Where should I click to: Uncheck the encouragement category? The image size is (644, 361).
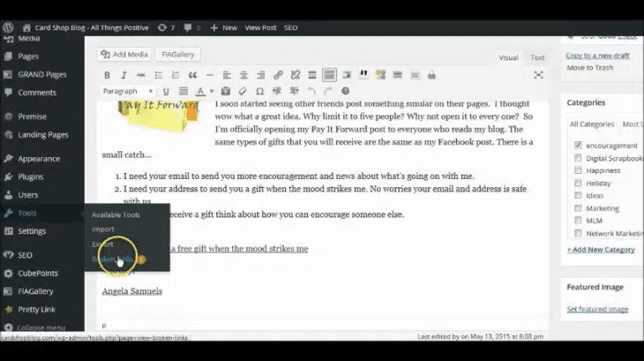tap(578, 145)
